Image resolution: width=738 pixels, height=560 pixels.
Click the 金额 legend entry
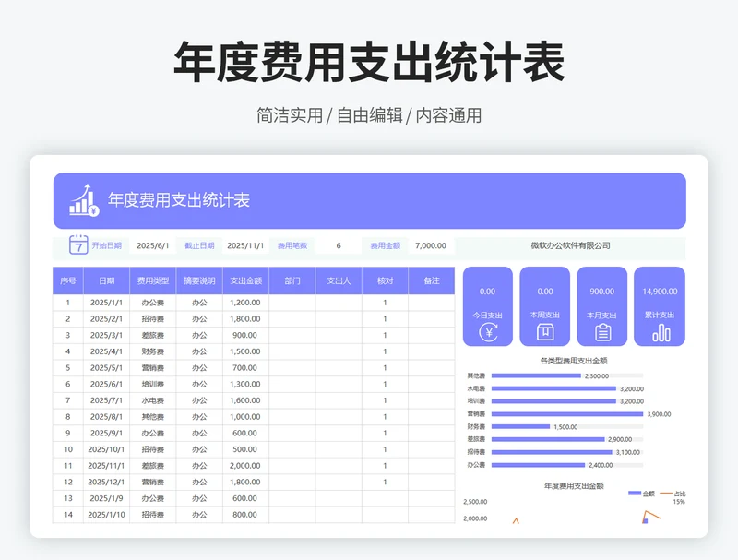tap(641, 494)
